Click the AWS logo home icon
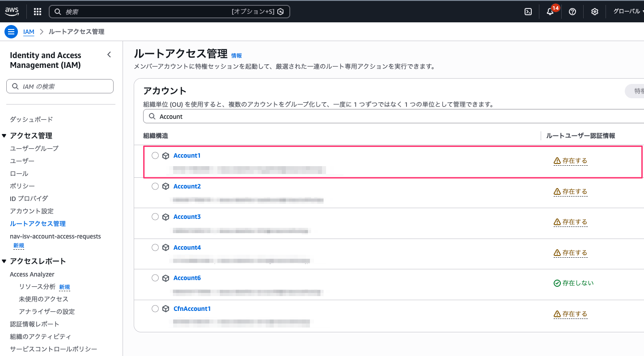 (12, 12)
